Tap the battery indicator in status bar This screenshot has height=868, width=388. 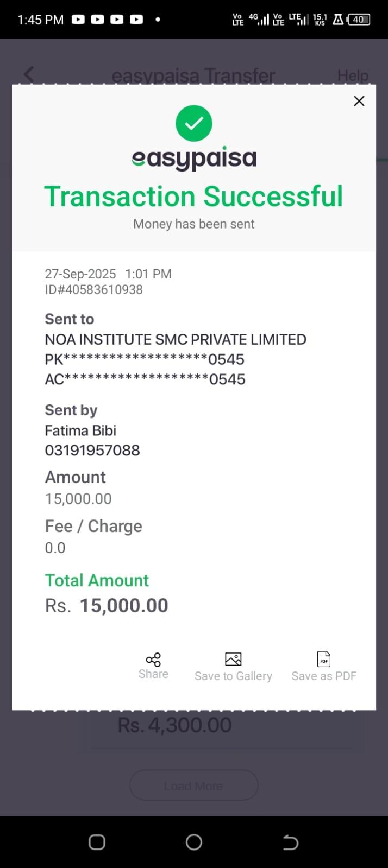(x=359, y=20)
